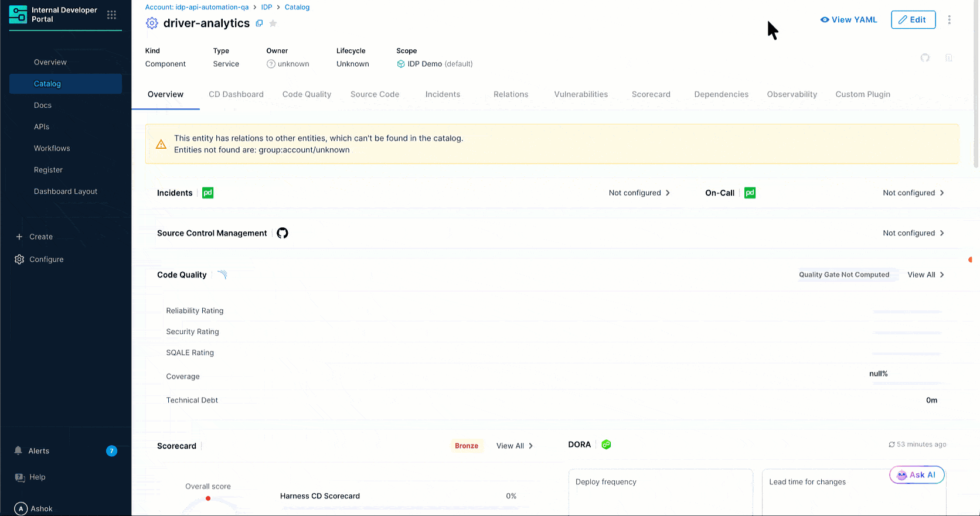Click the Reliability Rating bar
This screenshot has width=980, height=516.
(907, 312)
